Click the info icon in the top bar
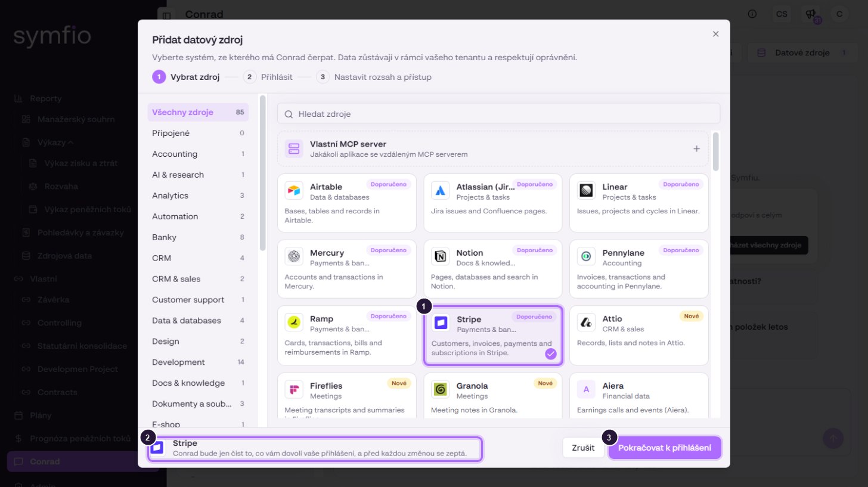This screenshot has width=868, height=487. point(752,14)
